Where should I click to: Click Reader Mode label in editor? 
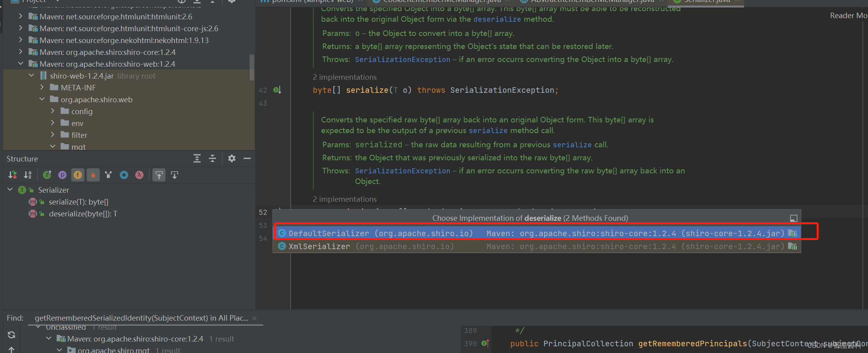848,15
